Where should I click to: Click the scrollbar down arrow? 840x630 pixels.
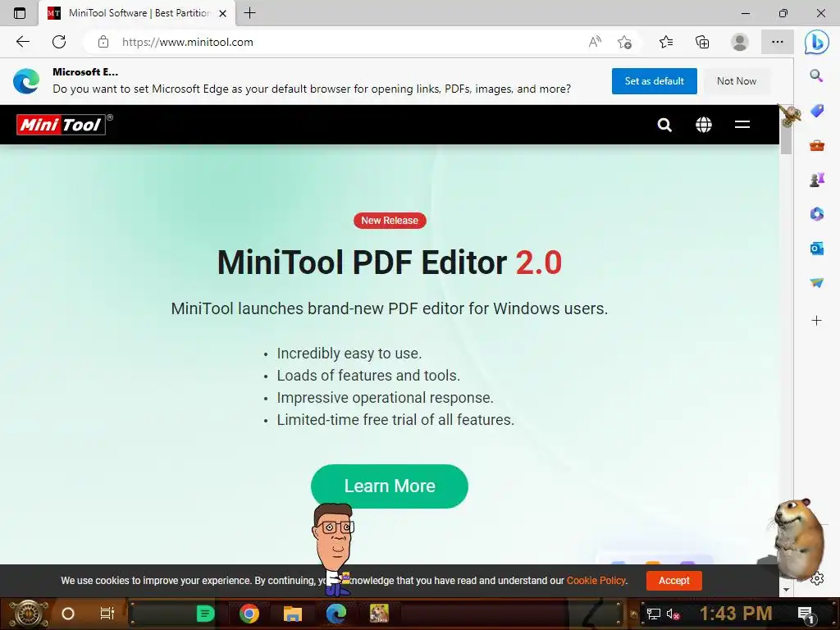pyautogui.click(x=786, y=590)
